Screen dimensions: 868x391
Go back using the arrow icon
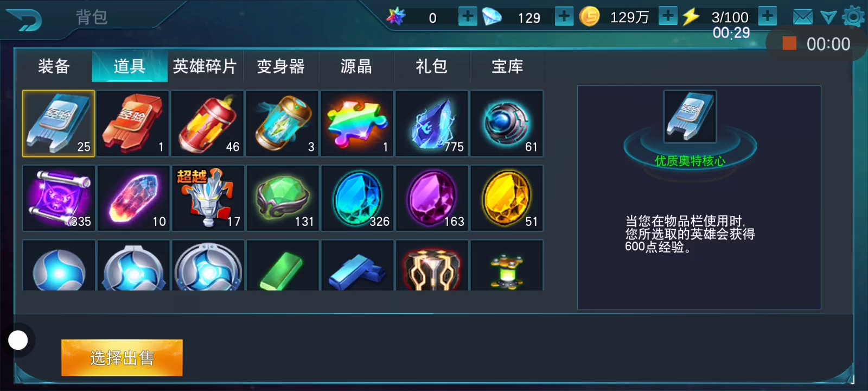click(x=24, y=20)
